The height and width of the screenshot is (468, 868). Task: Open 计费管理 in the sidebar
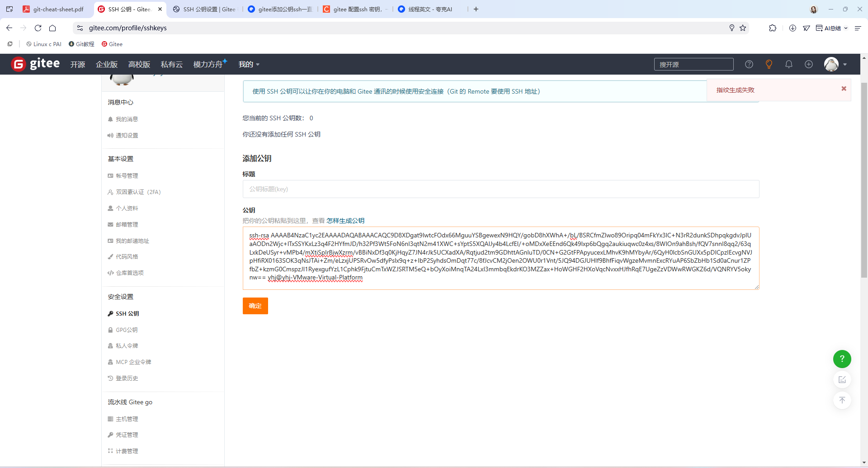[x=123, y=451]
